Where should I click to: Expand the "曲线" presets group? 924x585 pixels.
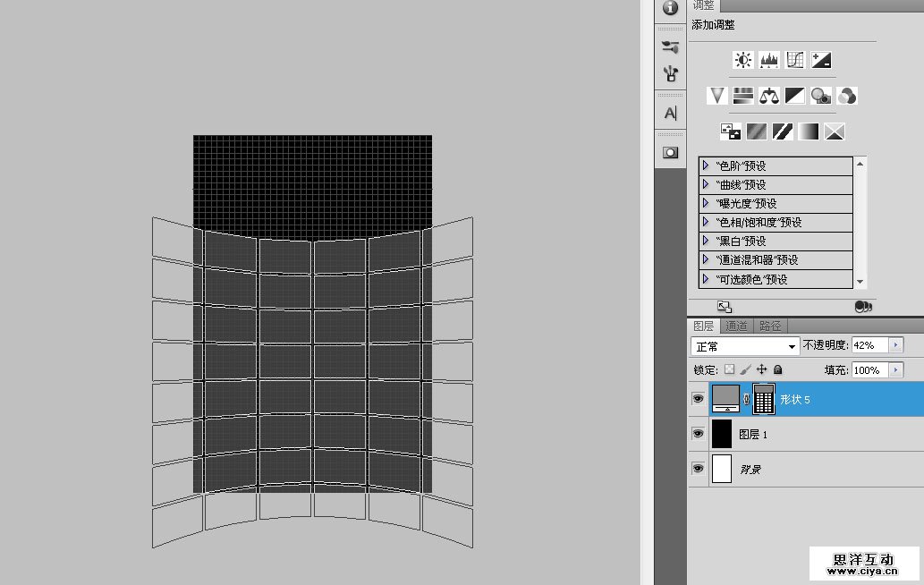point(706,184)
